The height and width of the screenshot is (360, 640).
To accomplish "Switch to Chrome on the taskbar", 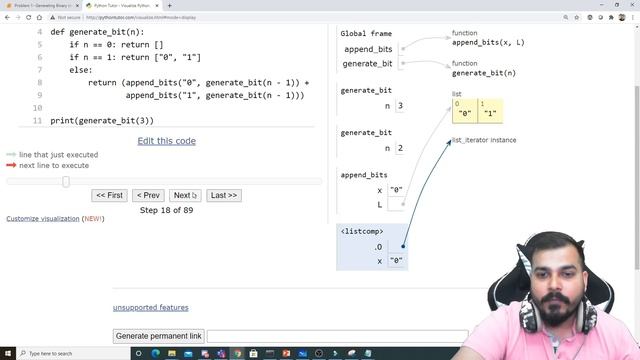I will 237,353.
